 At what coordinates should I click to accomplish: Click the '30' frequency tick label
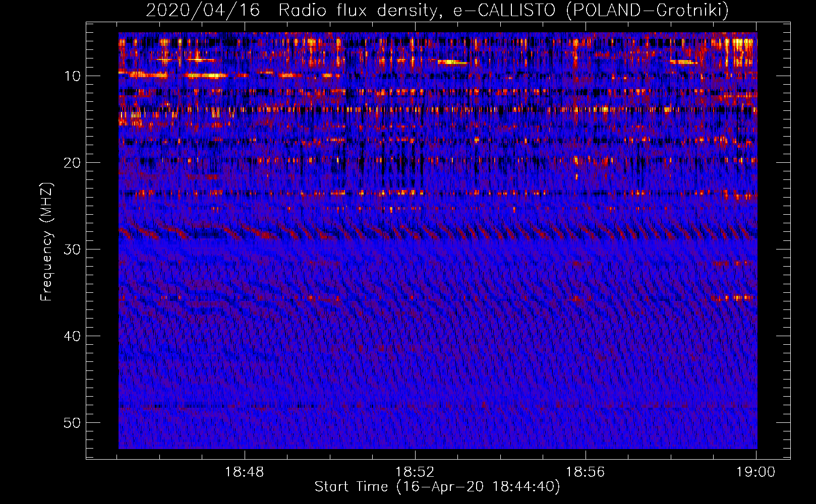tap(72, 249)
